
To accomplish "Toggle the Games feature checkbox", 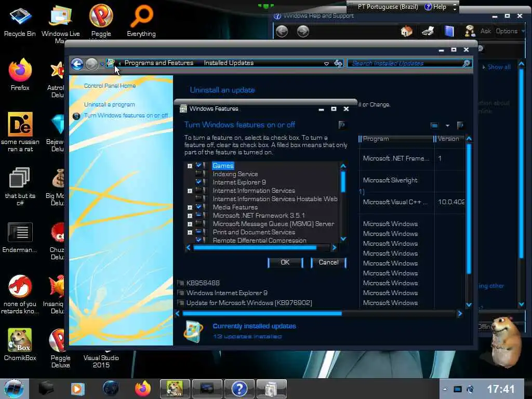I will click(x=199, y=166).
